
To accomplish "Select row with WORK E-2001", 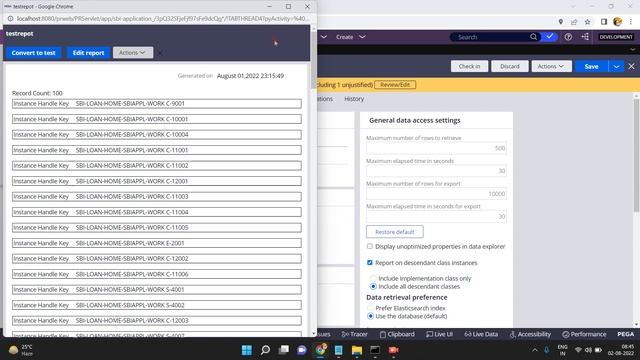I will [x=157, y=243].
